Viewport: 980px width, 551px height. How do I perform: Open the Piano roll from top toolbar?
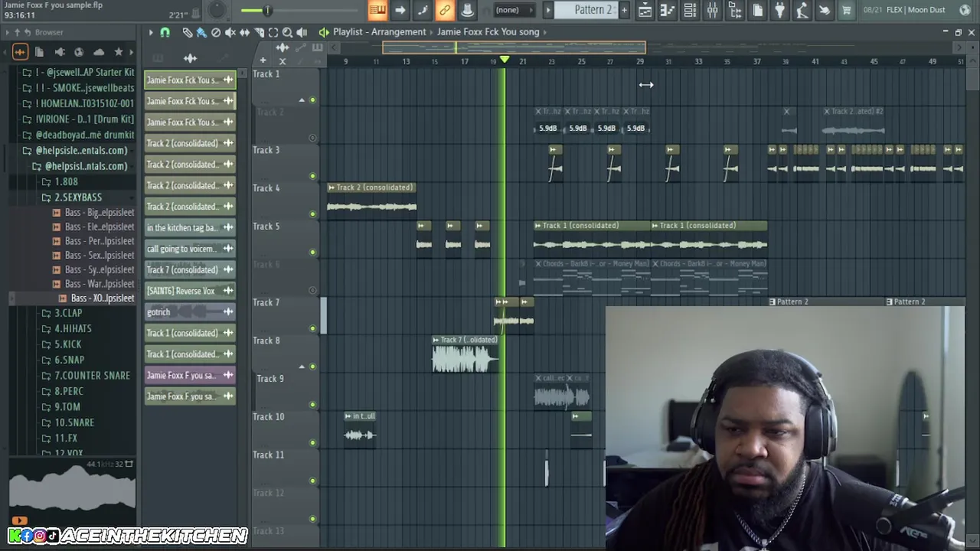[667, 10]
